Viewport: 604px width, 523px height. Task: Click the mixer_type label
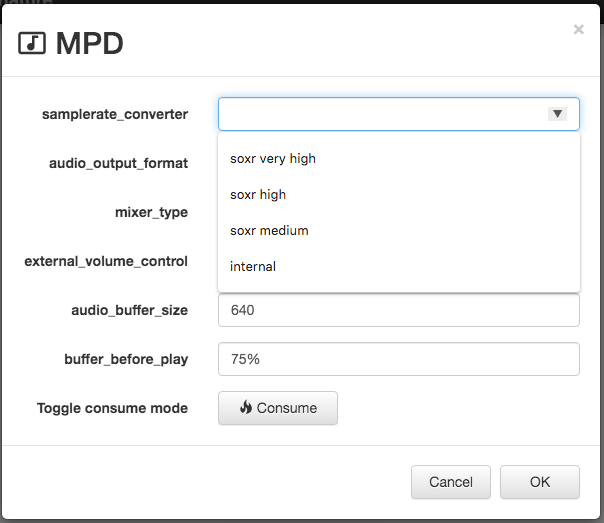[151, 212]
